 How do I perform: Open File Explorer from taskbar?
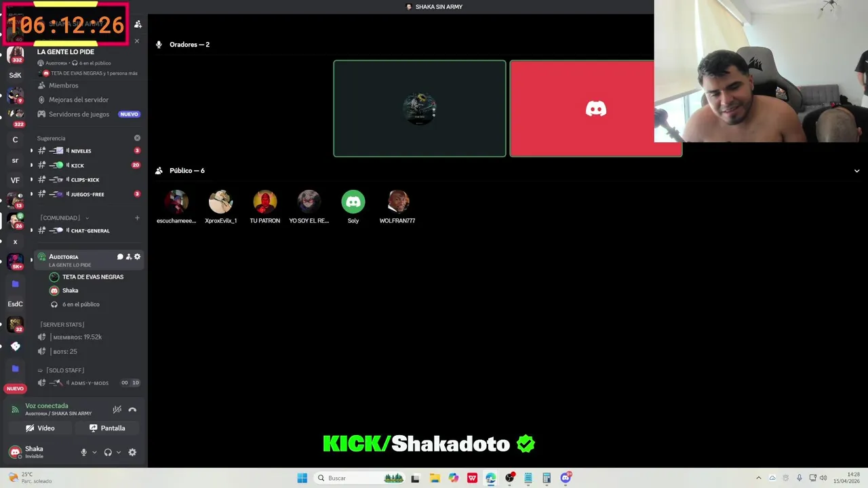coord(435,478)
